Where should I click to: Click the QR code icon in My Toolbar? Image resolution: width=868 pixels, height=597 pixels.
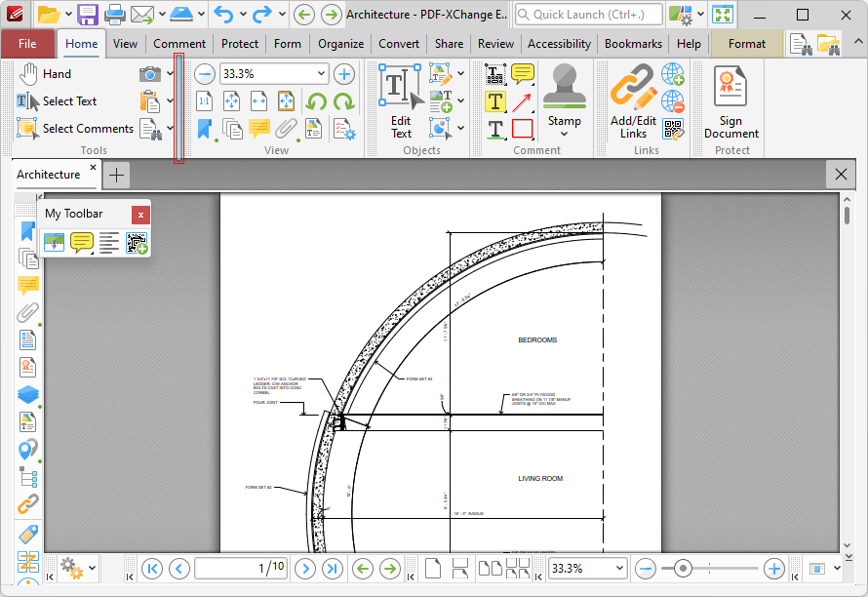click(137, 243)
